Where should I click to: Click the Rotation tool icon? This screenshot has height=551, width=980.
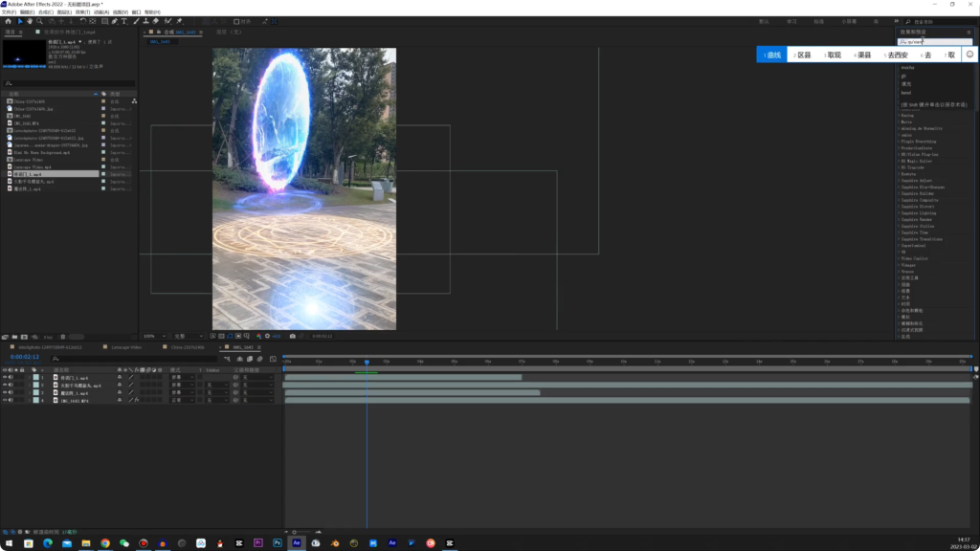(81, 20)
